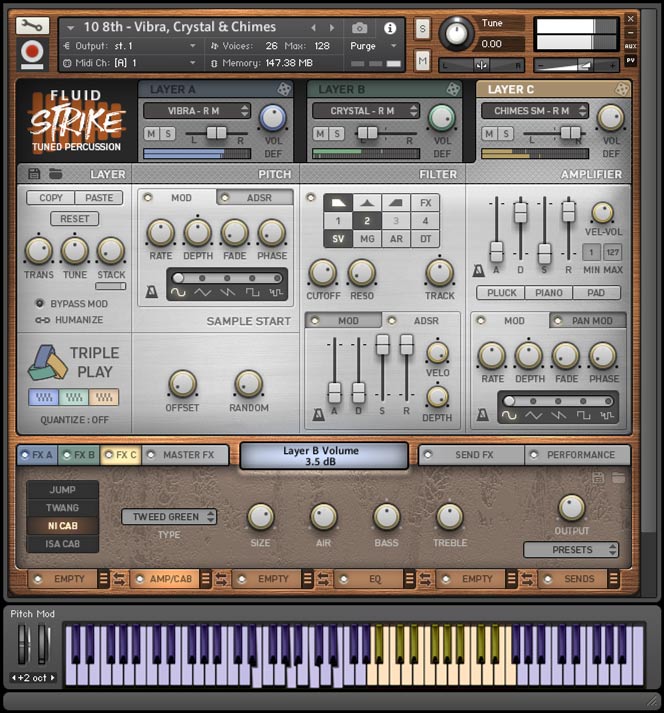Open CRYSTAL - R M sample dropdown
This screenshot has width=664, height=713.
366,110
